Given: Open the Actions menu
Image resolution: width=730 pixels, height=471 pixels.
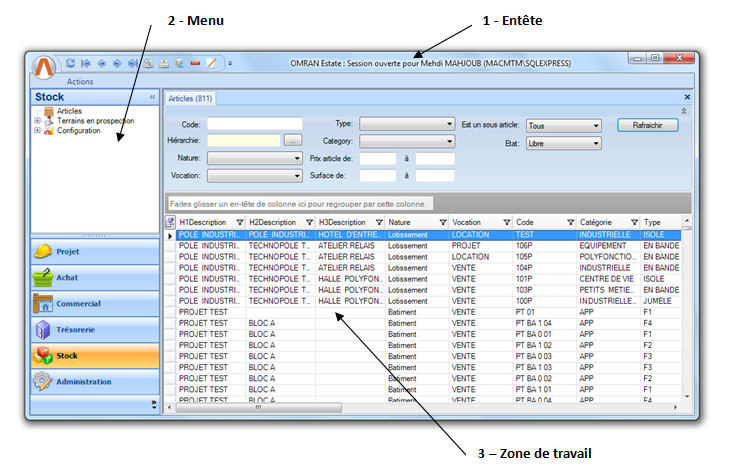Looking at the screenshot, I should (x=81, y=81).
